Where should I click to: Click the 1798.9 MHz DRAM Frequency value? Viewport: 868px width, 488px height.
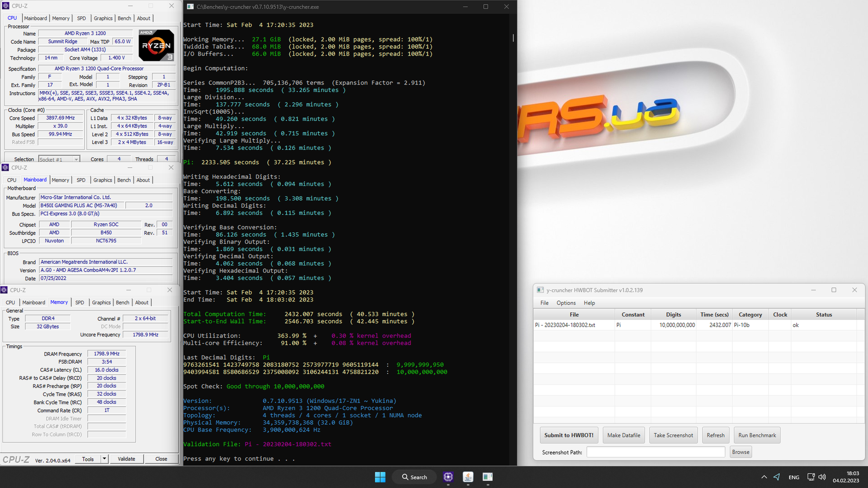[x=107, y=354]
